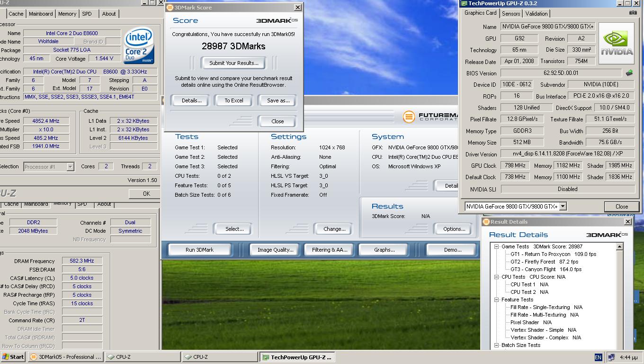Open the Processor #1 selection dropdown
Viewport: 644px width, 364px height.
(70, 167)
